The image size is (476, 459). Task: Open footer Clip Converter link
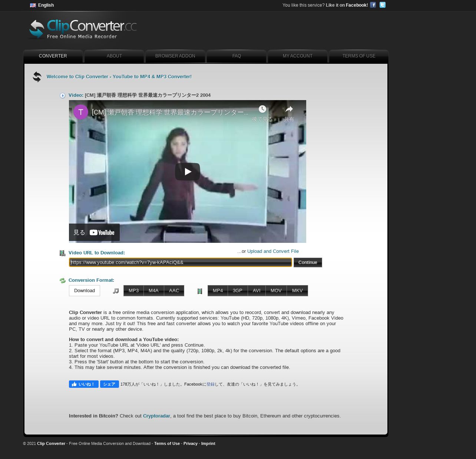tap(51, 443)
